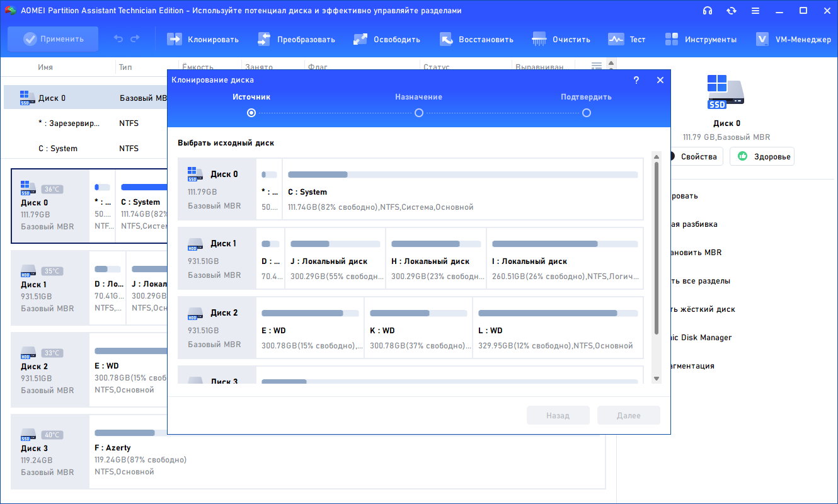The height and width of the screenshot is (504, 838).
Task: Open the Преобразовать toolbar menu
Action: click(x=296, y=39)
